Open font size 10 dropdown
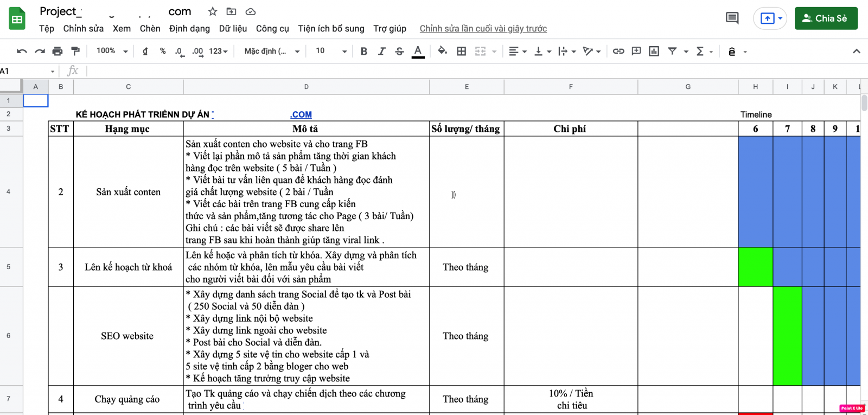This screenshot has height=415, width=868. click(331, 51)
